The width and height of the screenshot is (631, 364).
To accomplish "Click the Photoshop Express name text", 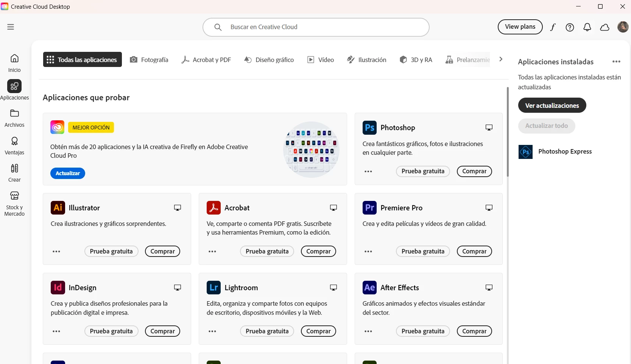I will click(565, 152).
